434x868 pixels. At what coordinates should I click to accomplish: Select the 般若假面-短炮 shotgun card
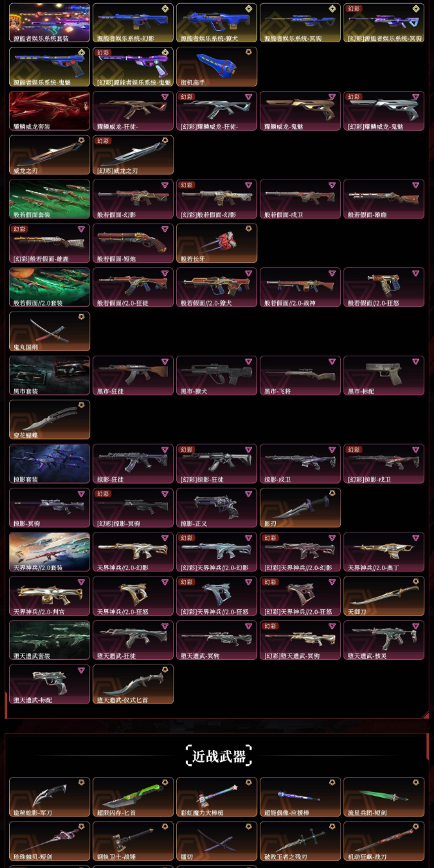[x=133, y=243]
